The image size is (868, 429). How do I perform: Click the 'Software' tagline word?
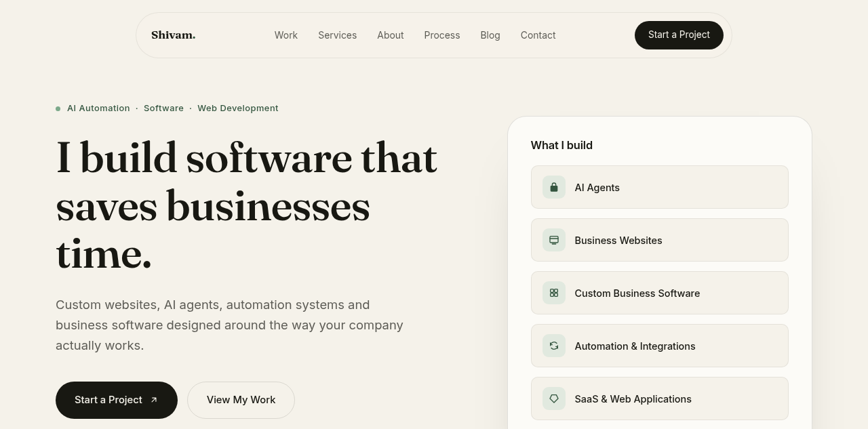pyautogui.click(x=163, y=108)
